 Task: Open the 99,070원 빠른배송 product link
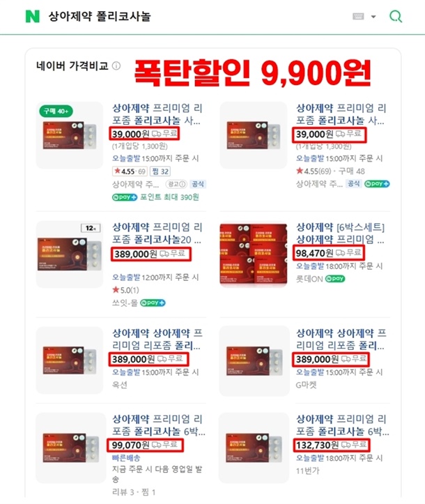(x=158, y=425)
